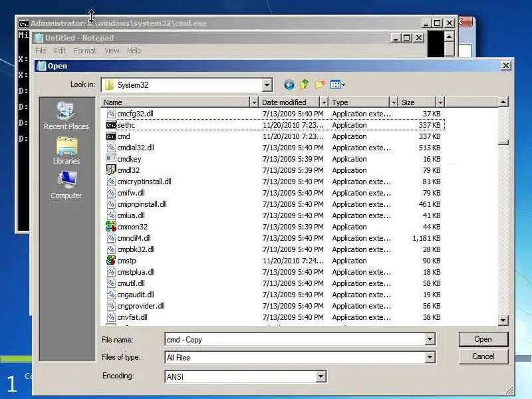Image resolution: width=532 pixels, height=399 pixels.
Task: Create a new folder in System32
Action: coord(320,84)
